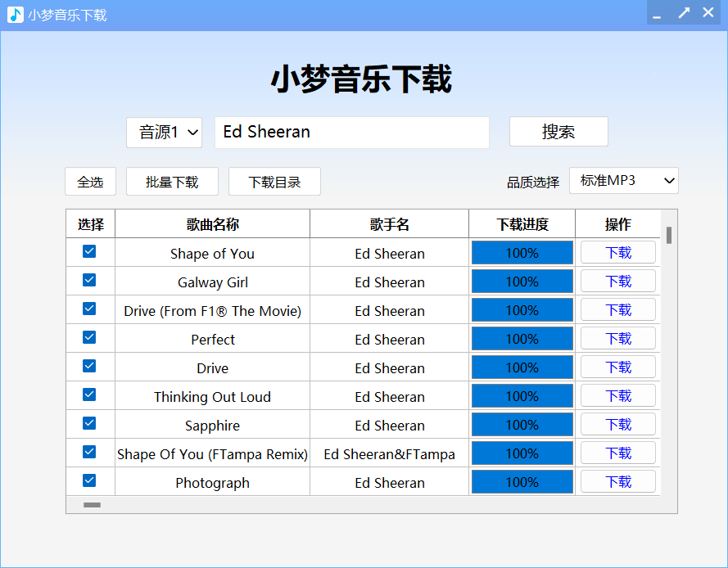Uncheck Shape Of You (FTampa Remix) checkbox
Image resolution: width=728 pixels, height=568 pixels.
click(89, 452)
